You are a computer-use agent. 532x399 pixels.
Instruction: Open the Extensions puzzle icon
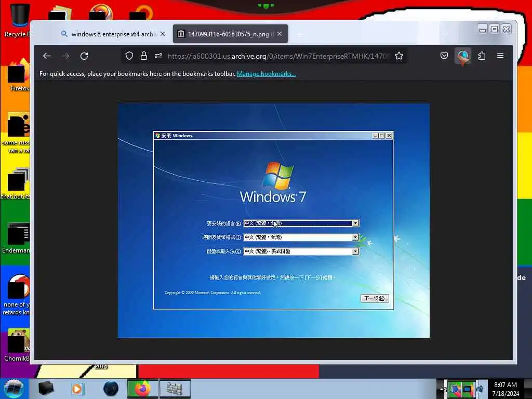(482, 56)
